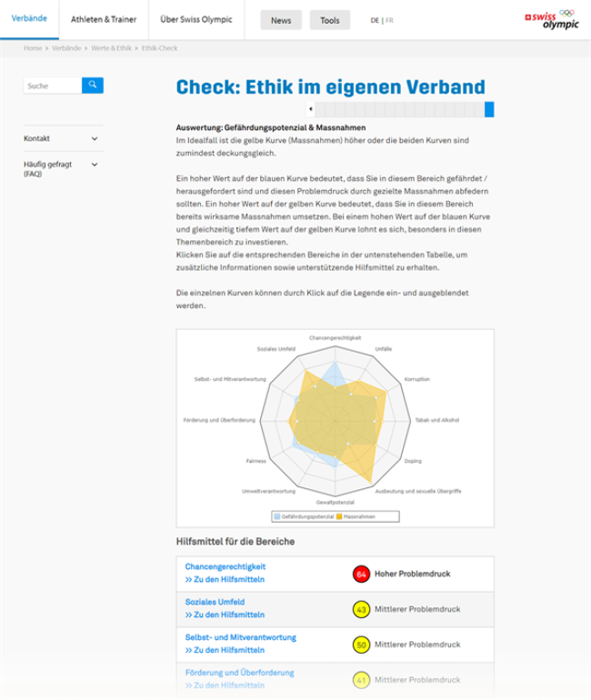Click Selbst- und Mitverantwortung axis label on chart
591x700 pixels.
tap(230, 379)
